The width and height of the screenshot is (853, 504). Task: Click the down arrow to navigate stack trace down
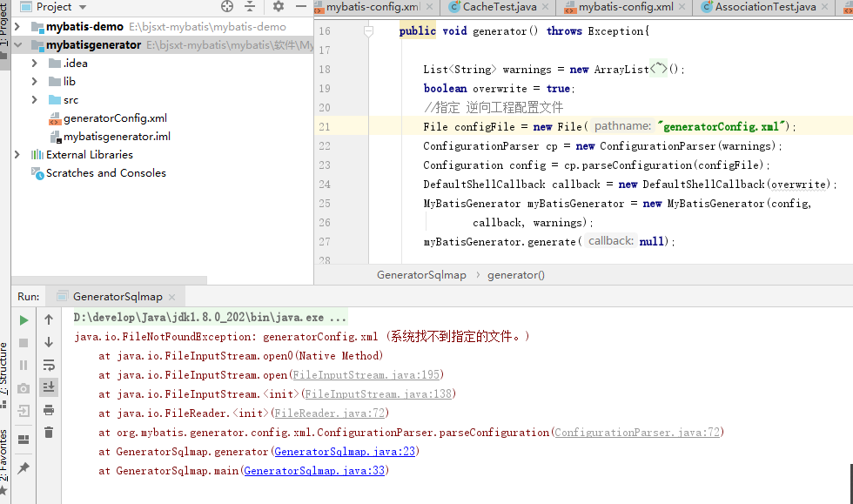(x=49, y=342)
